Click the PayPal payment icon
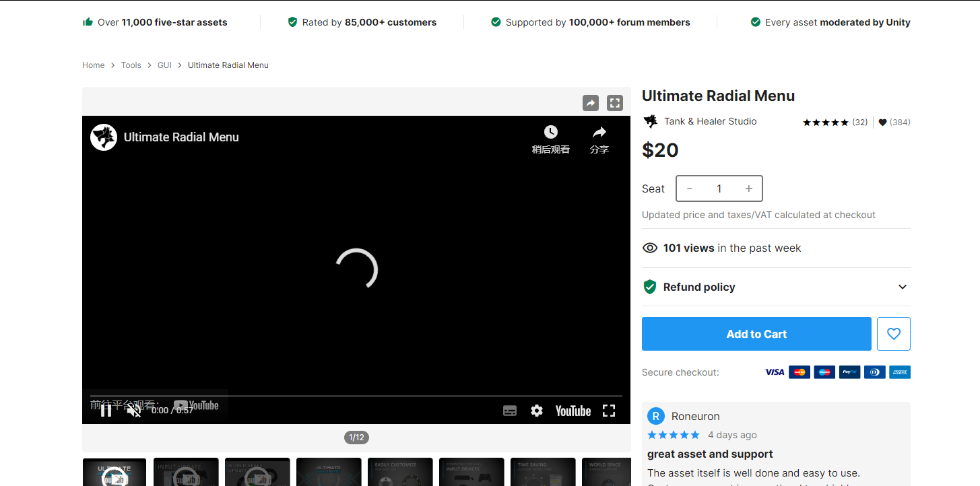 pos(849,372)
